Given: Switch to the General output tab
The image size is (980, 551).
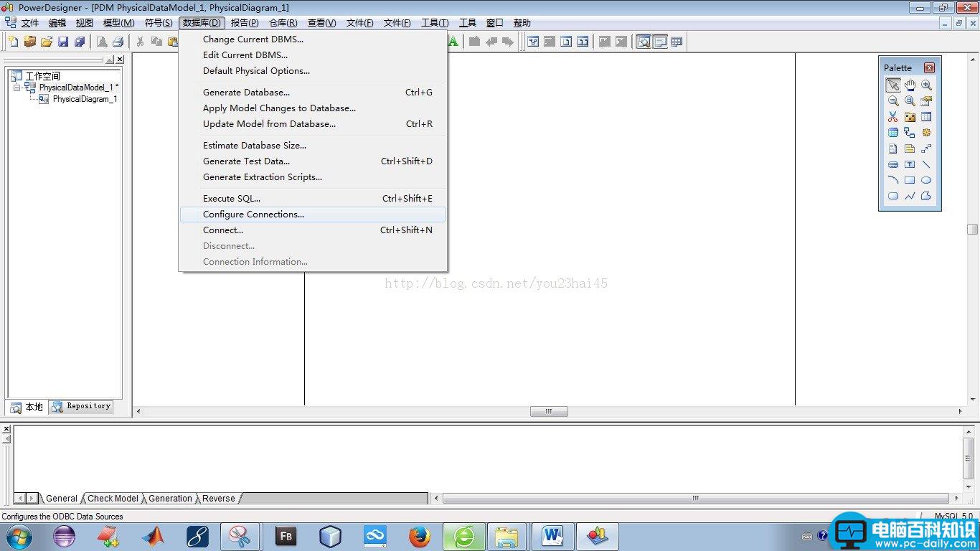Looking at the screenshot, I should [x=61, y=499].
